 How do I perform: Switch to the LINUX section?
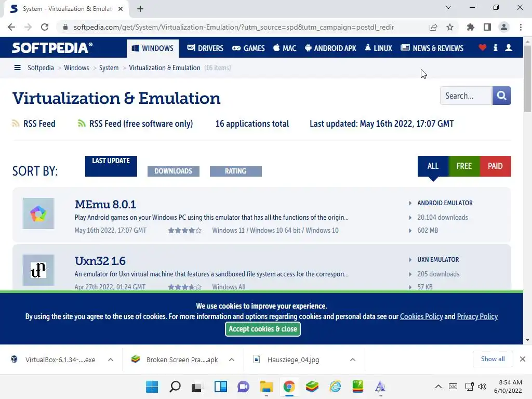point(378,48)
